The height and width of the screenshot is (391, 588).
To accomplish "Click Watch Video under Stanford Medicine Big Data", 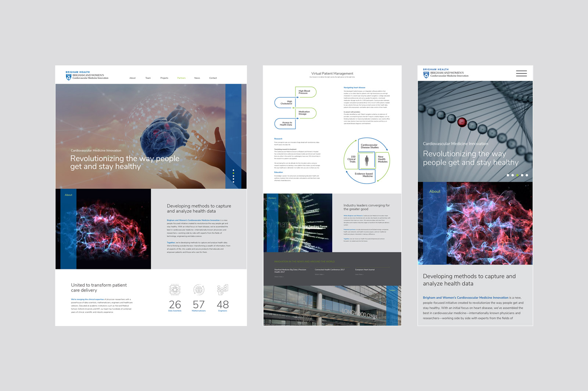I will click(279, 277).
